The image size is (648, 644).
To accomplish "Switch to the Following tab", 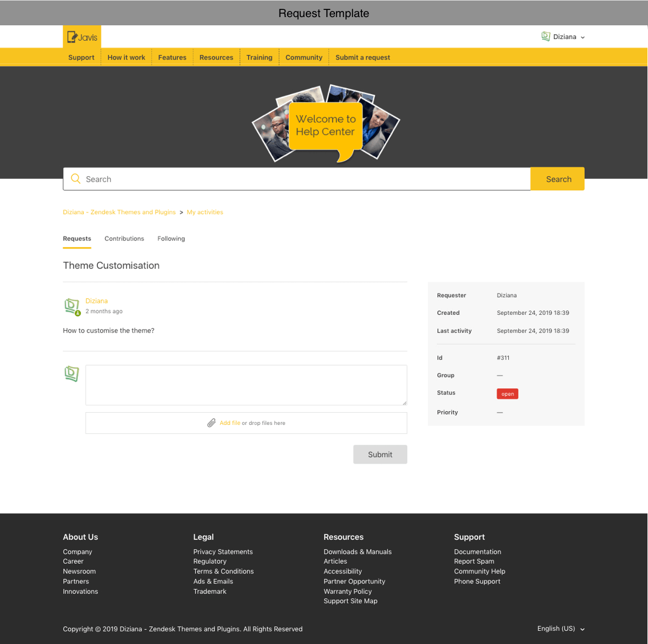I will (x=171, y=238).
